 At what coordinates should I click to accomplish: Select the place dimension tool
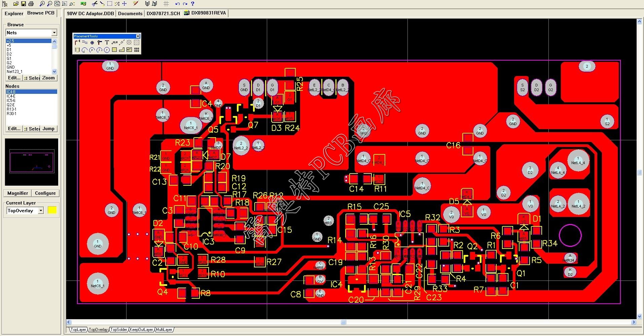[x=122, y=42]
